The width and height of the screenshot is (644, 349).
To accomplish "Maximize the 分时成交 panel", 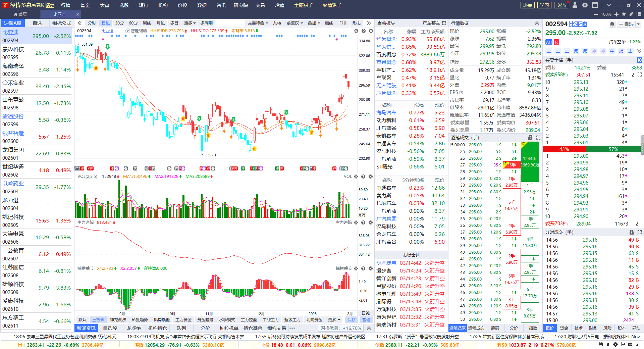I will [x=640, y=232].
